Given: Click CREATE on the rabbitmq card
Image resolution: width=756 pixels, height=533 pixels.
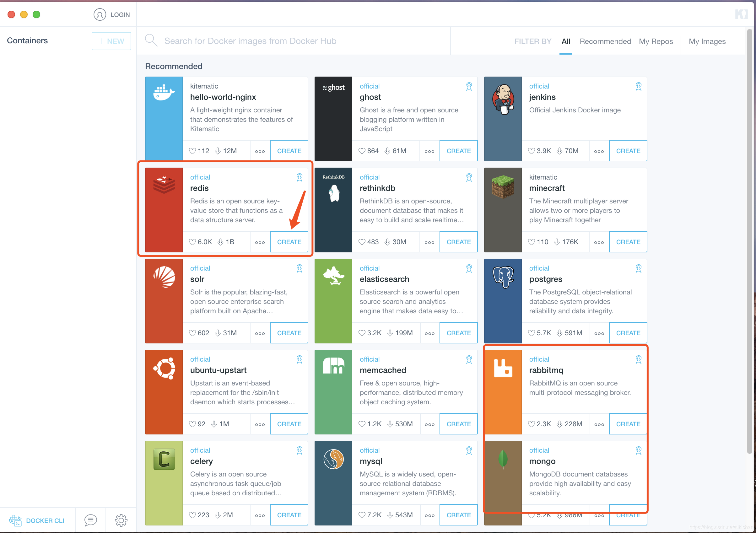Looking at the screenshot, I should click(x=628, y=424).
